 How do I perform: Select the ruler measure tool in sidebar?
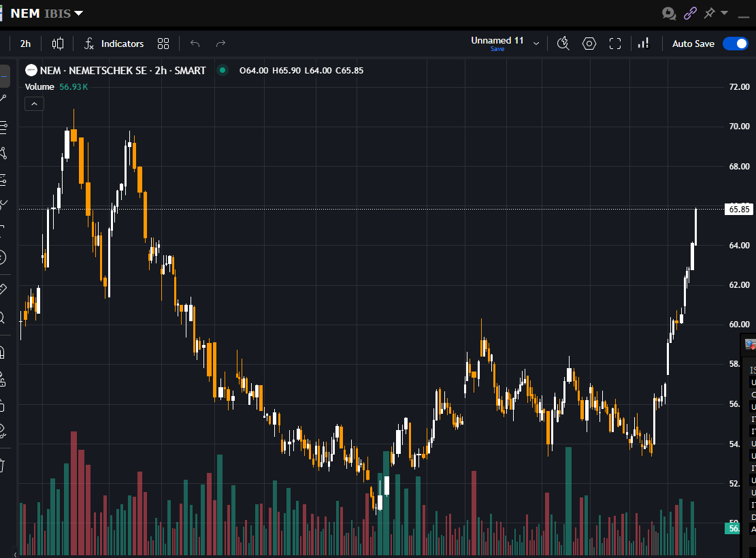pos(3,289)
